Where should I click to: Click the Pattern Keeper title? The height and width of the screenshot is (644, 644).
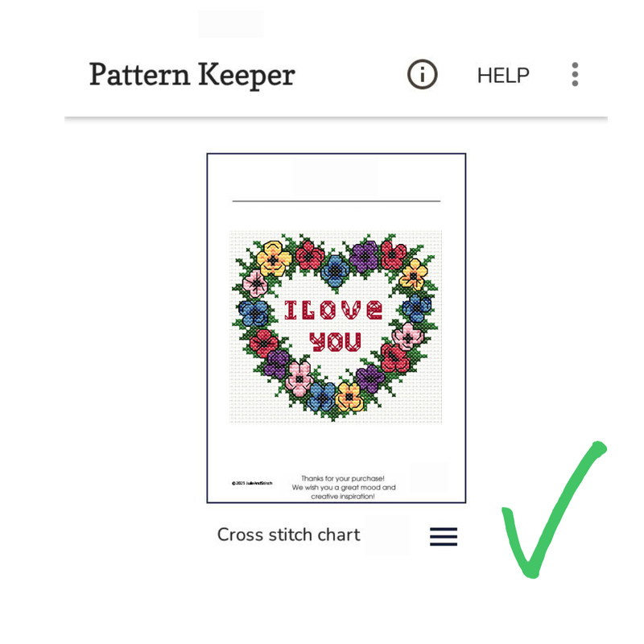tap(192, 75)
